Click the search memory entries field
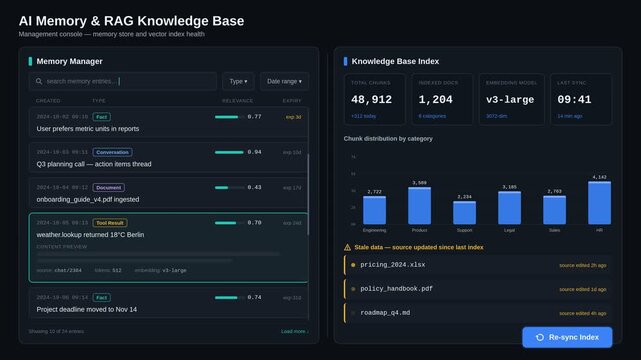Image resolution: width=641 pixels, height=360 pixels. pyautogui.click(x=123, y=81)
